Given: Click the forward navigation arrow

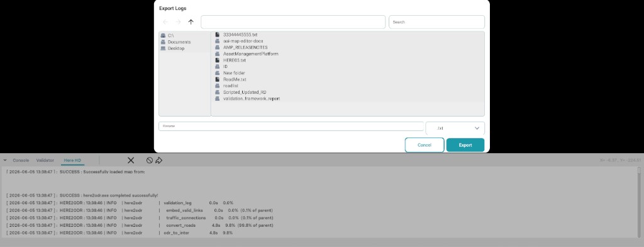Looking at the screenshot, I should 178,22.
